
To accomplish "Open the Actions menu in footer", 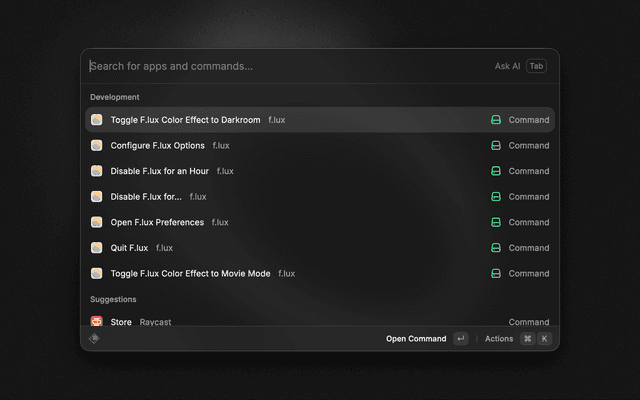I will 499,339.
